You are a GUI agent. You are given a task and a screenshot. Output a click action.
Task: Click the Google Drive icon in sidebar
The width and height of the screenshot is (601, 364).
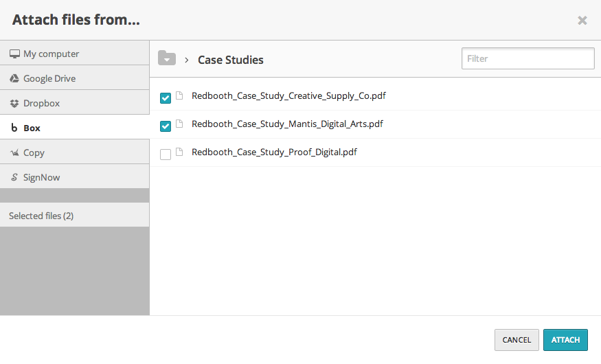click(x=14, y=78)
